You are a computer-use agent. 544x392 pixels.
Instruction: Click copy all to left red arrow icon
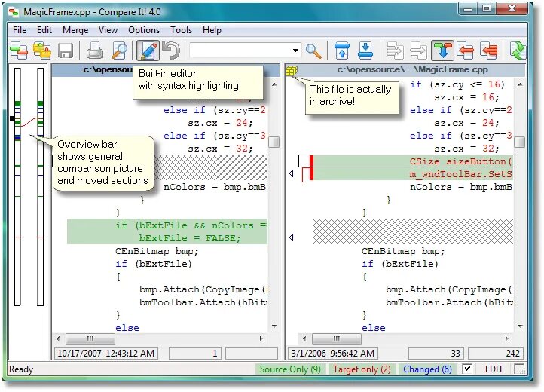pos(489,51)
